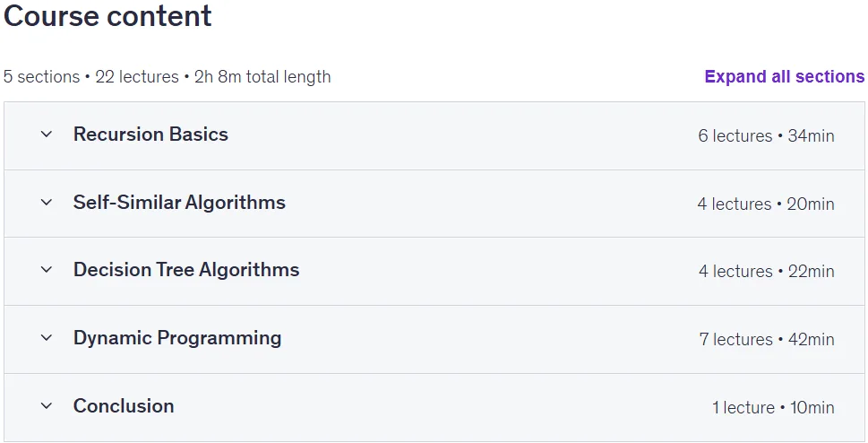The height and width of the screenshot is (443, 868).
Task: Click the Dynamic Programming section heading
Action: click(177, 338)
